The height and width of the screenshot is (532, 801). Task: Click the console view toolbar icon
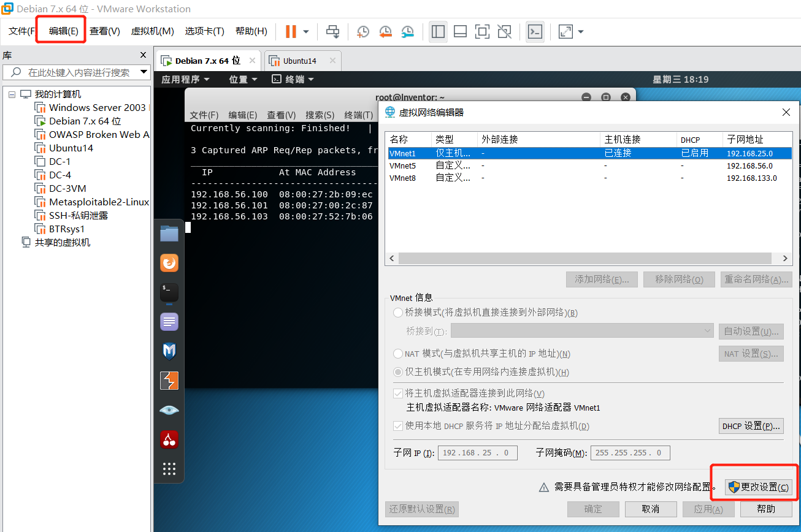pos(535,31)
